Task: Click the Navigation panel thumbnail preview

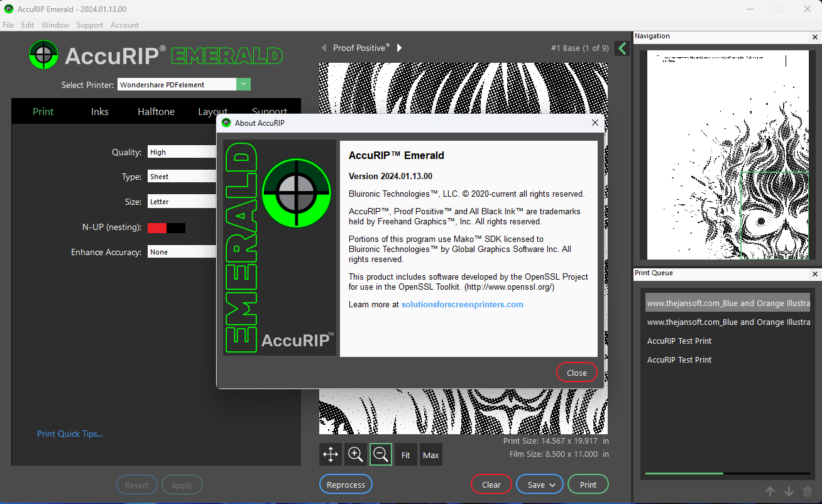Action: (x=728, y=155)
